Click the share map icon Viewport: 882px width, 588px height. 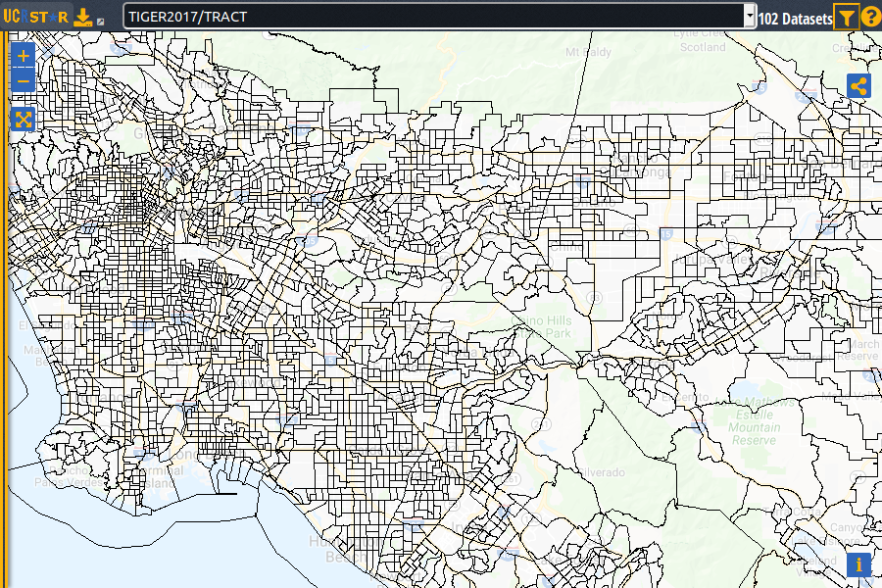(858, 86)
